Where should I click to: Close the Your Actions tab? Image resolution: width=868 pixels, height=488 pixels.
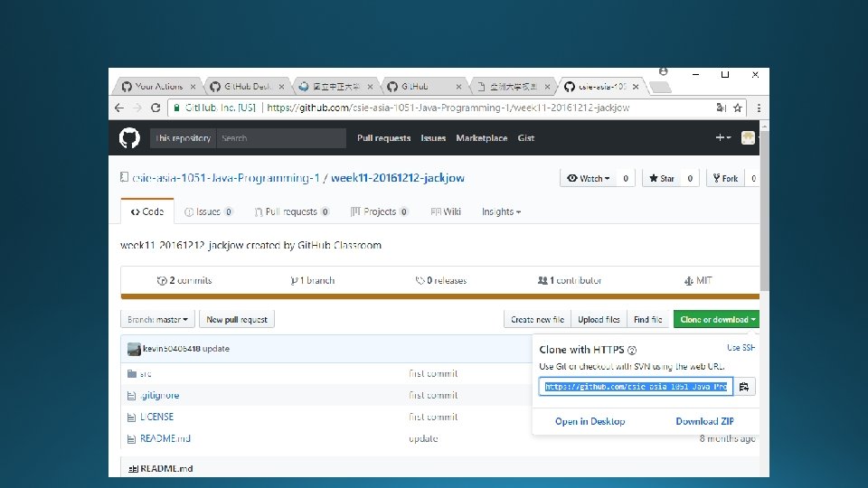point(193,87)
